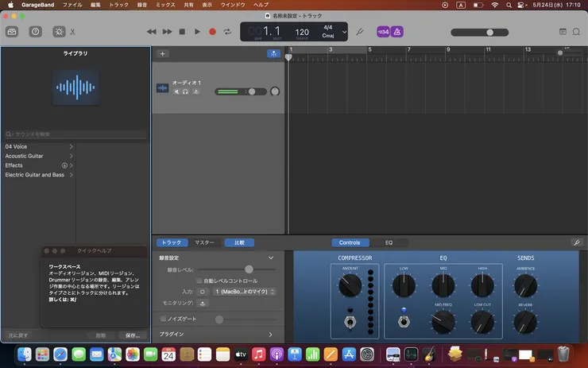Toggle the Cycle loop button
The image size is (588, 368).
227,32
